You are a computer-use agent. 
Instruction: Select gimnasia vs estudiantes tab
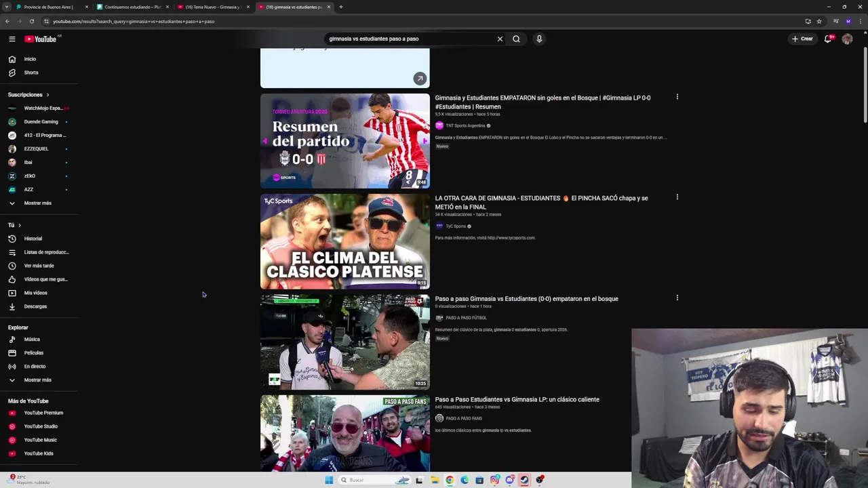click(x=294, y=7)
